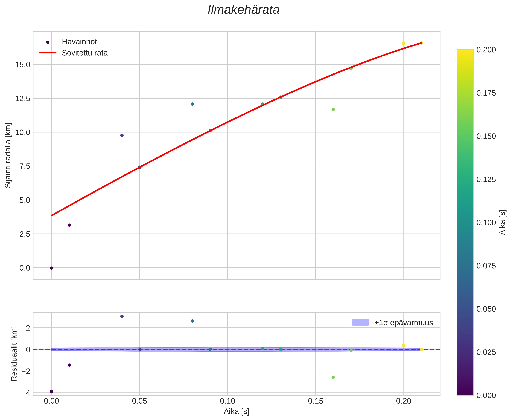Click the Residuaalit [km] axis label
The image size is (511, 420).
pos(14,354)
